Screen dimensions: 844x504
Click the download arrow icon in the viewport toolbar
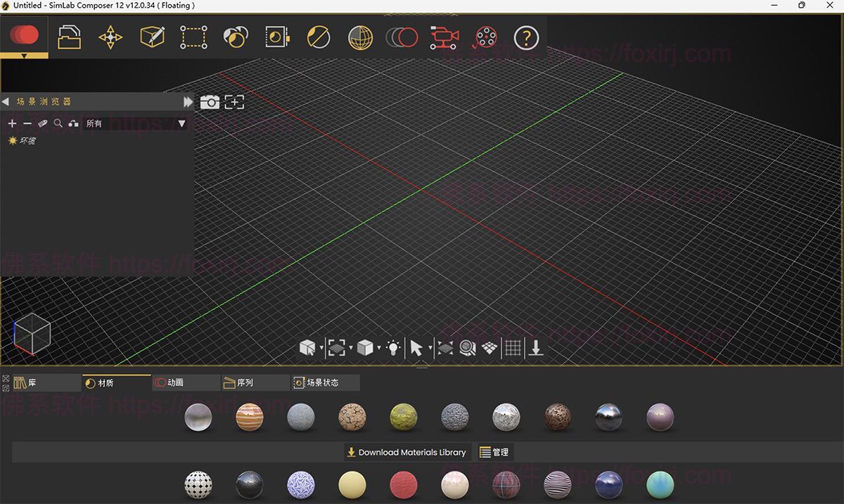coord(536,347)
